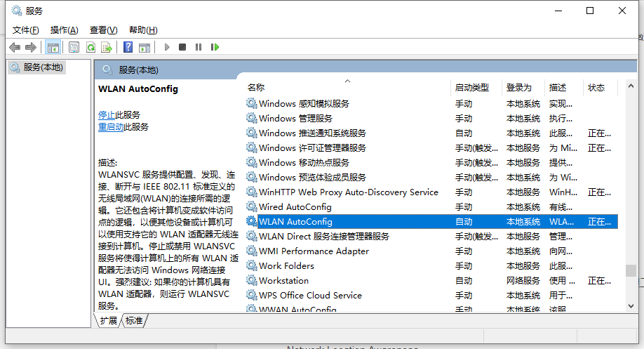The height and width of the screenshot is (349, 644).
Task: Sort by the 状态 column header
Action: pyautogui.click(x=596, y=88)
